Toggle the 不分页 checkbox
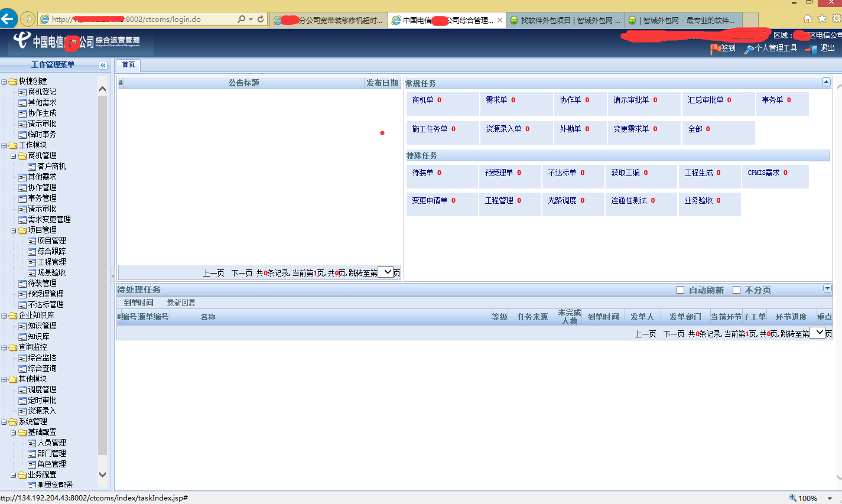The width and height of the screenshot is (842, 504). pyautogui.click(x=736, y=290)
